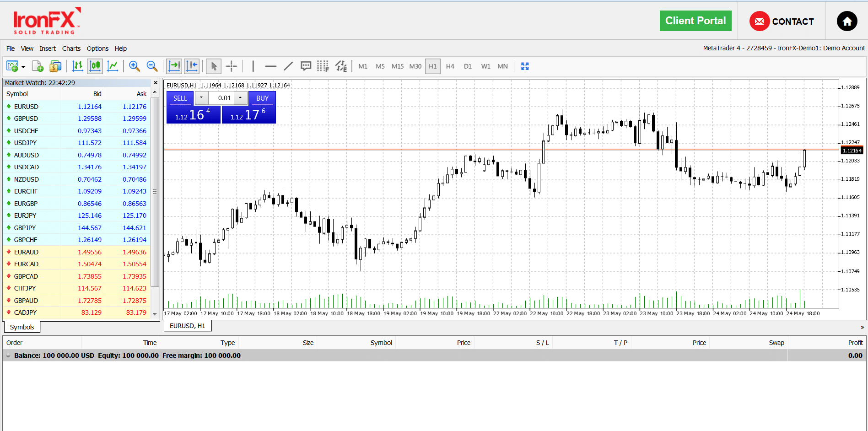Switch to line chart display
This screenshot has width=868, height=431.
point(113,66)
